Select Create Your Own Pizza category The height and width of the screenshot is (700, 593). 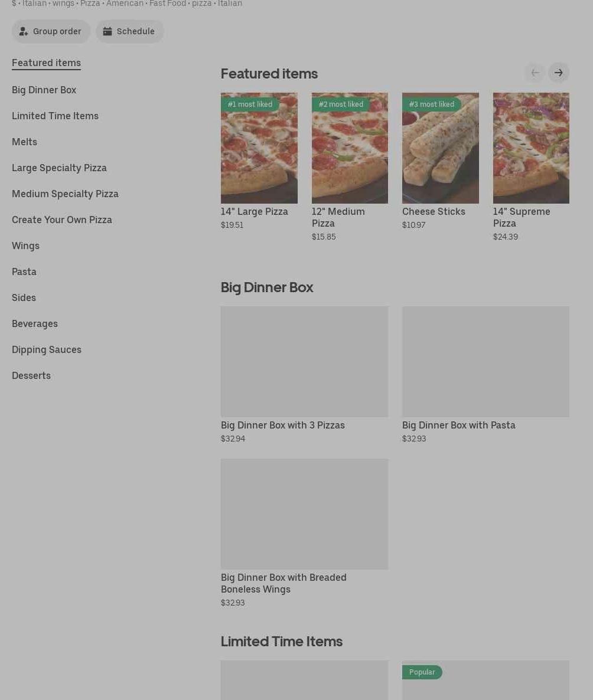(x=61, y=220)
